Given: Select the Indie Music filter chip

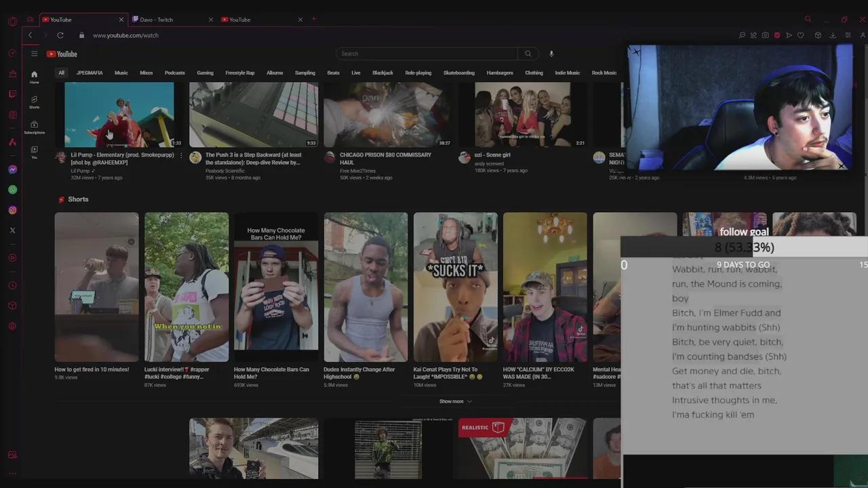Looking at the screenshot, I should coord(568,73).
